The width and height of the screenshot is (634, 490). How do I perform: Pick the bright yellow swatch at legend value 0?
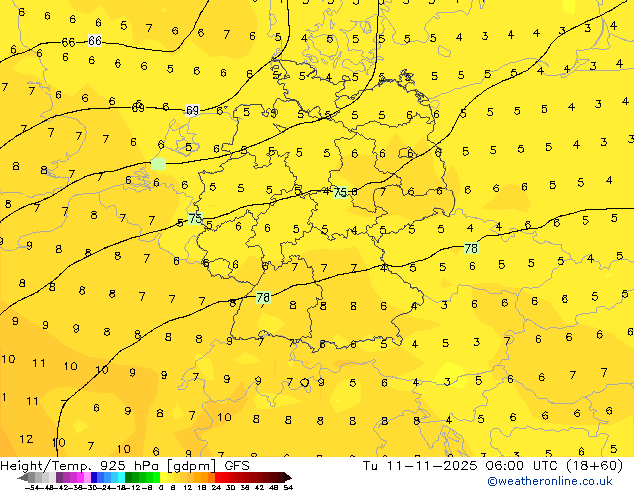(x=163, y=477)
